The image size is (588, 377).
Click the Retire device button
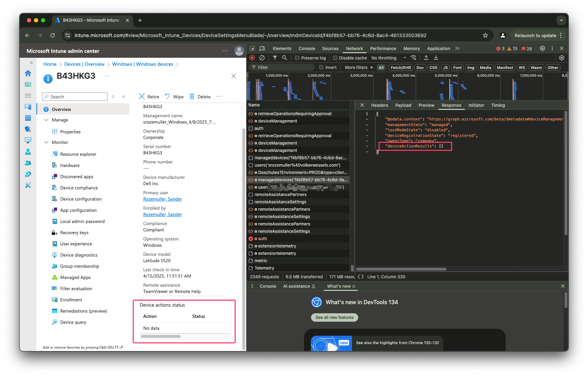click(149, 97)
